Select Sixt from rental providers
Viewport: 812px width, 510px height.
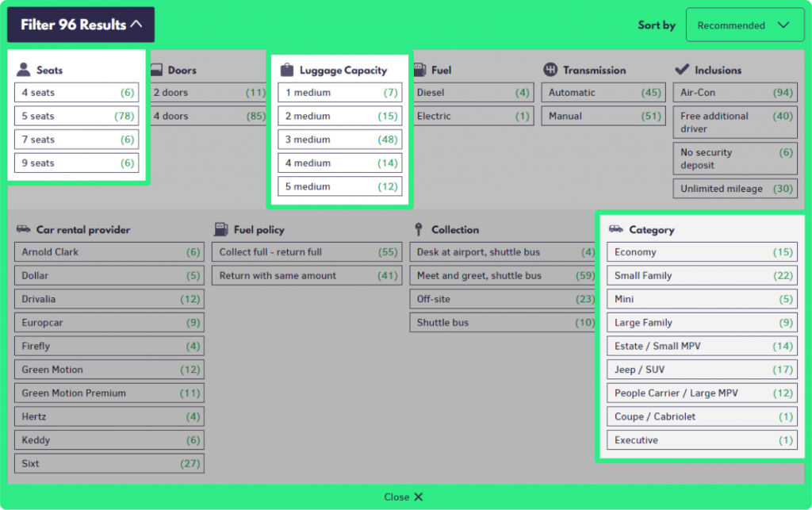(109, 463)
